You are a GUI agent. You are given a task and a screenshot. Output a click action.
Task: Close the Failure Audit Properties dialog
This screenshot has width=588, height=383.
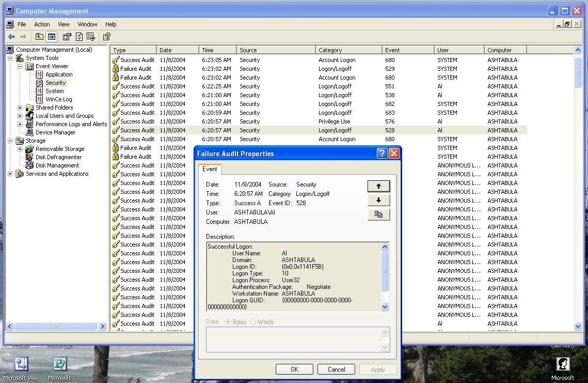coord(394,153)
